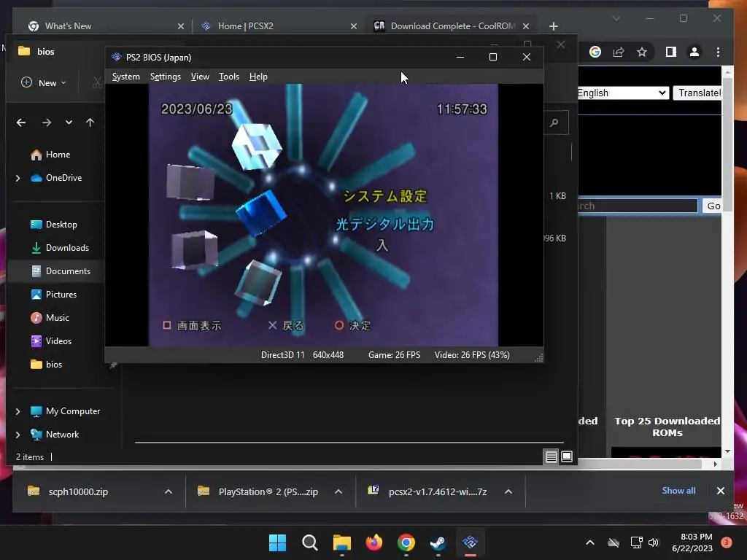Image resolution: width=747 pixels, height=560 pixels.
Task: Open pcsx2-v1.7.4612 download options arrow
Action: click(x=508, y=492)
